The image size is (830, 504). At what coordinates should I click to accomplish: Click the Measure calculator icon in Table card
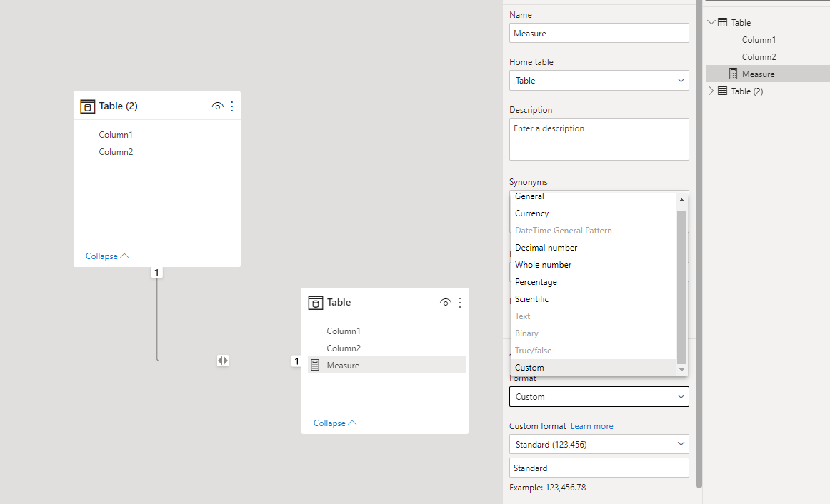tap(315, 365)
